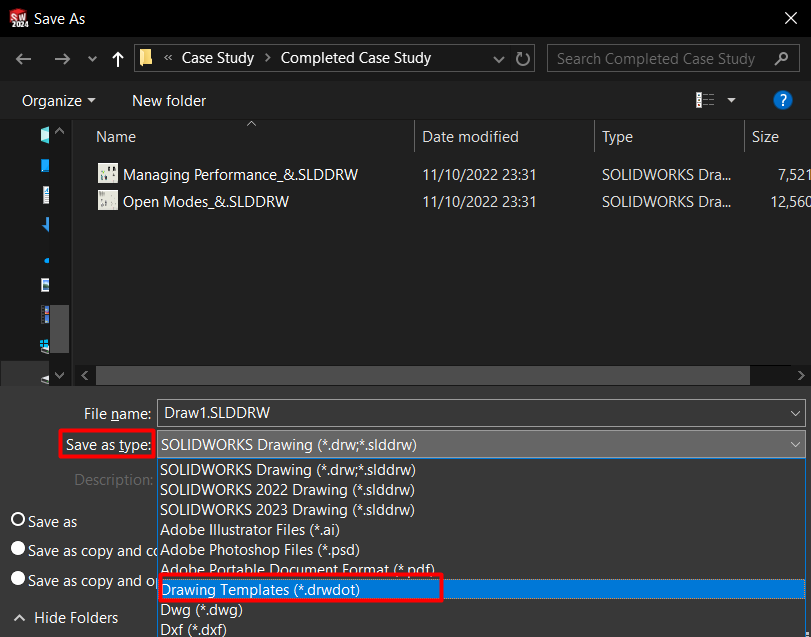Go up one folder level
811x637 pixels.
point(118,59)
